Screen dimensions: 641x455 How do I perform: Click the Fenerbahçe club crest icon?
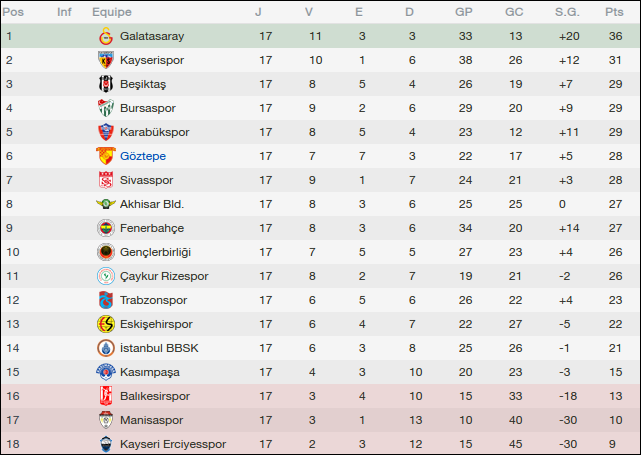tap(105, 228)
